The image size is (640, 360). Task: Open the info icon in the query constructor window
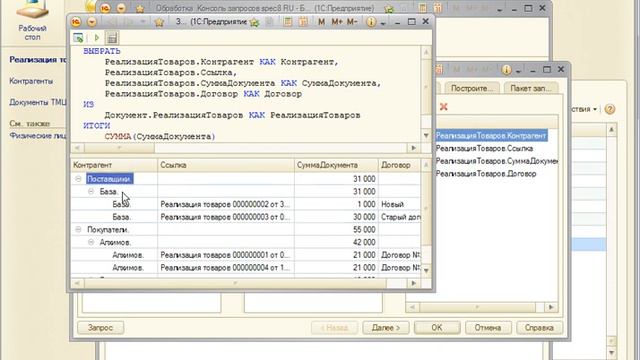[507, 70]
